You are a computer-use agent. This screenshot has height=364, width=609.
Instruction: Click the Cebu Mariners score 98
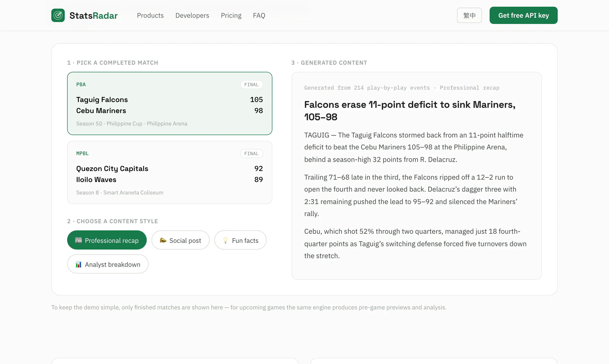[x=258, y=111]
